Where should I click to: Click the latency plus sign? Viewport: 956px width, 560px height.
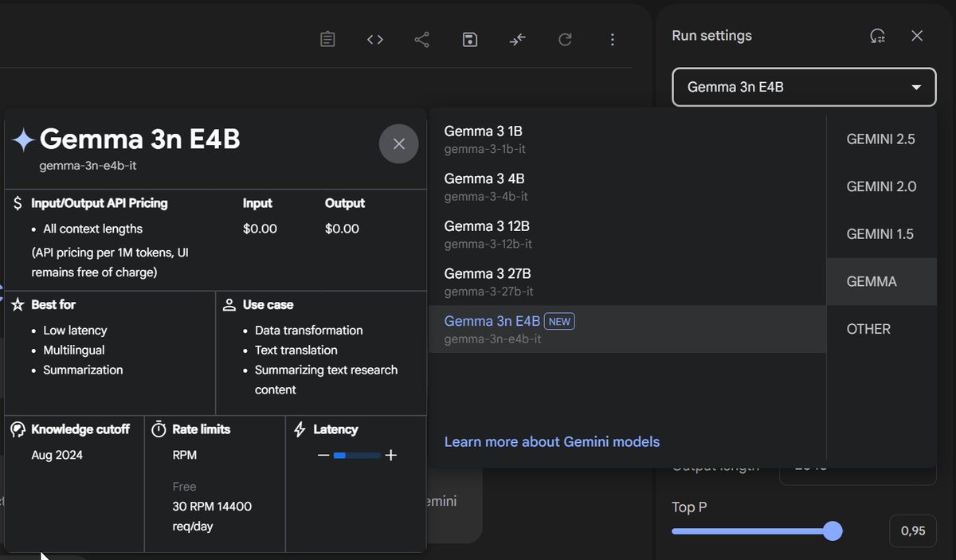tap(390, 456)
